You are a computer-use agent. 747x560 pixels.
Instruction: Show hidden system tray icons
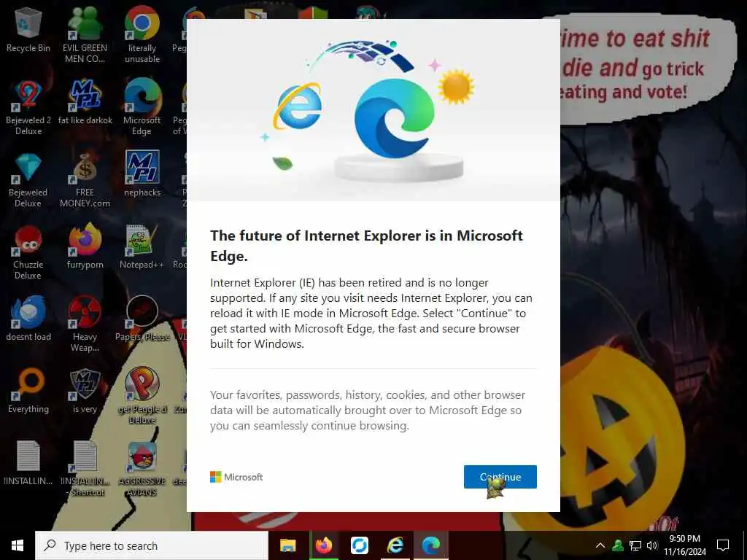(x=600, y=545)
